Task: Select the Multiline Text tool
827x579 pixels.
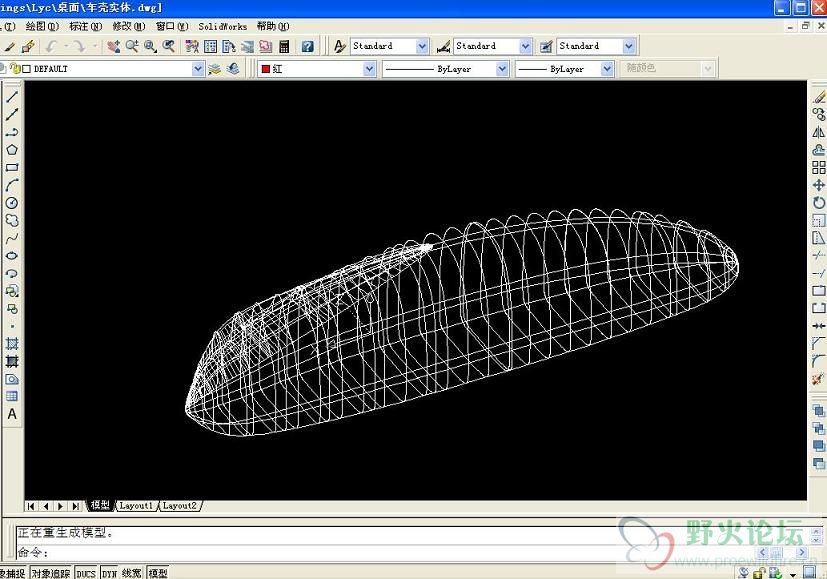Action: click(12, 414)
